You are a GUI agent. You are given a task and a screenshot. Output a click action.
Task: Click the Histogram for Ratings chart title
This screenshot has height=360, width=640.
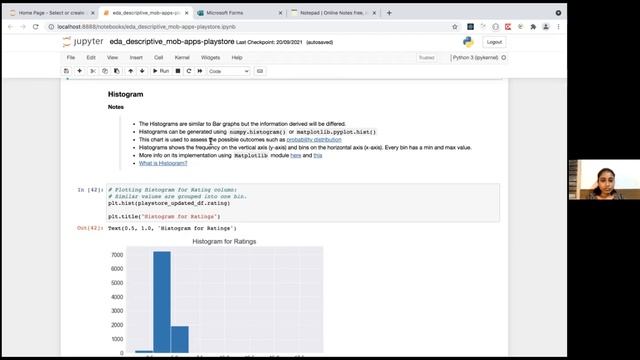click(x=224, y=242)
